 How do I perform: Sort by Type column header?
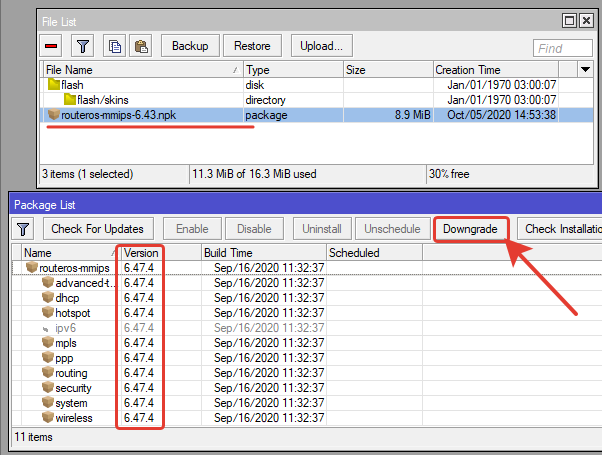tap(293, 70)
